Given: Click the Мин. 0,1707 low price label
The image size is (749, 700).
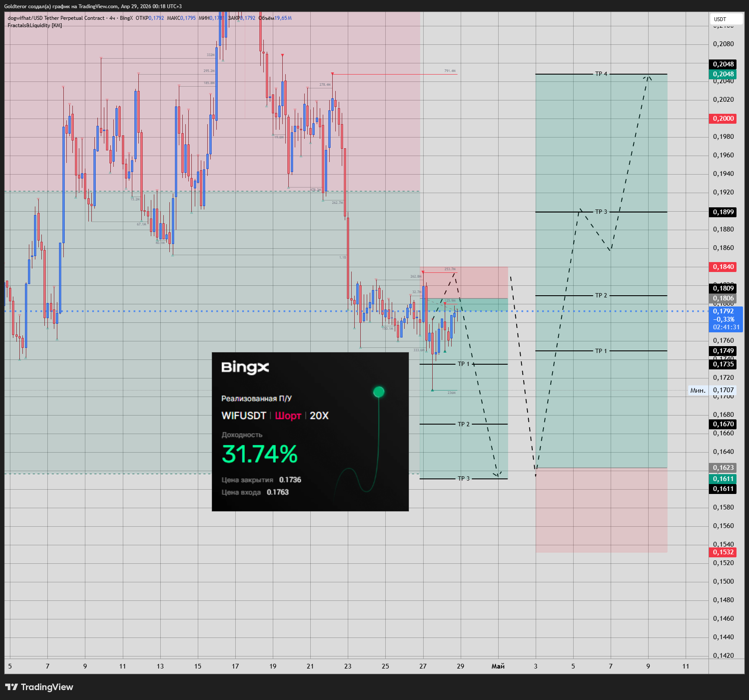Looking at the screenshot, I should [x=713, y=390].
